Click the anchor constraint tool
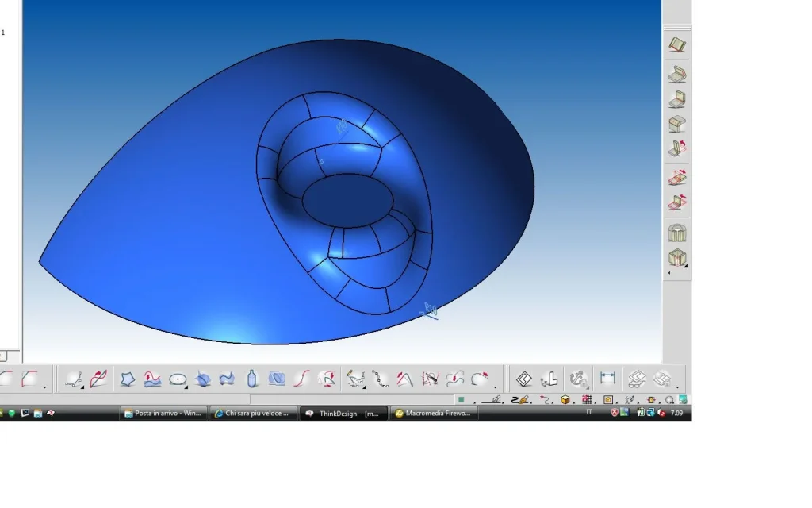812x508 pixels. 578,379
